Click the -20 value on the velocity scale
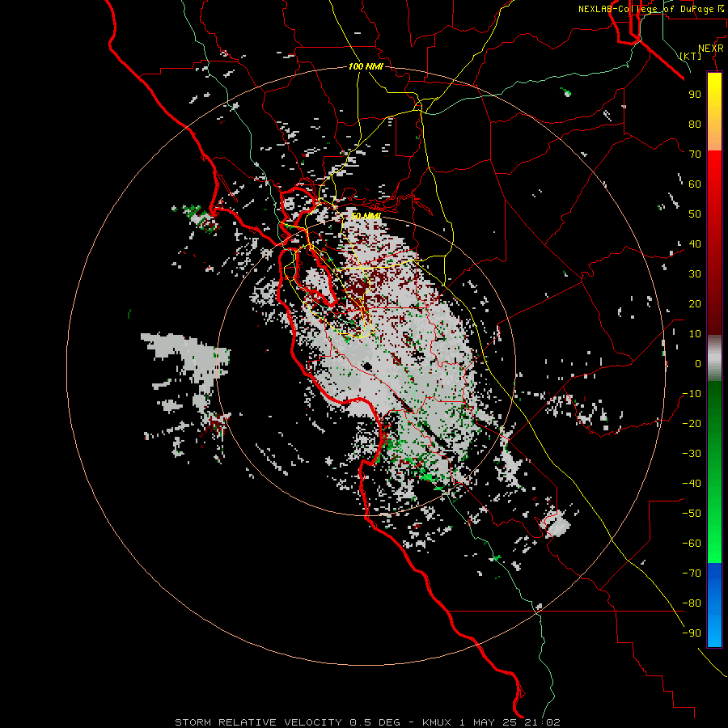This screenshot has width=728, height=728. pyautogui.click(x=692, y=424)
